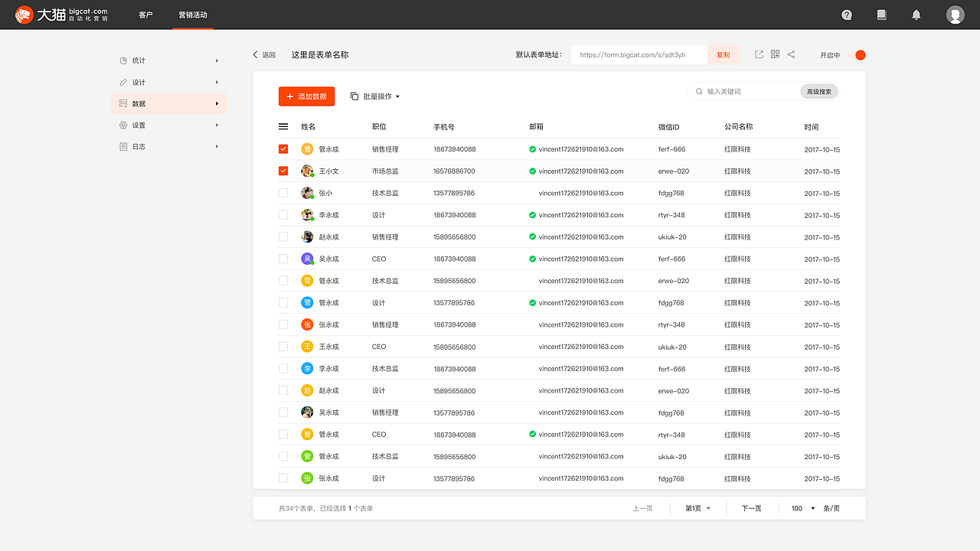The height and width of the screenshot is (551, 980).
Task: Check the checkbox for 张小 row
Action: (283, 193)
